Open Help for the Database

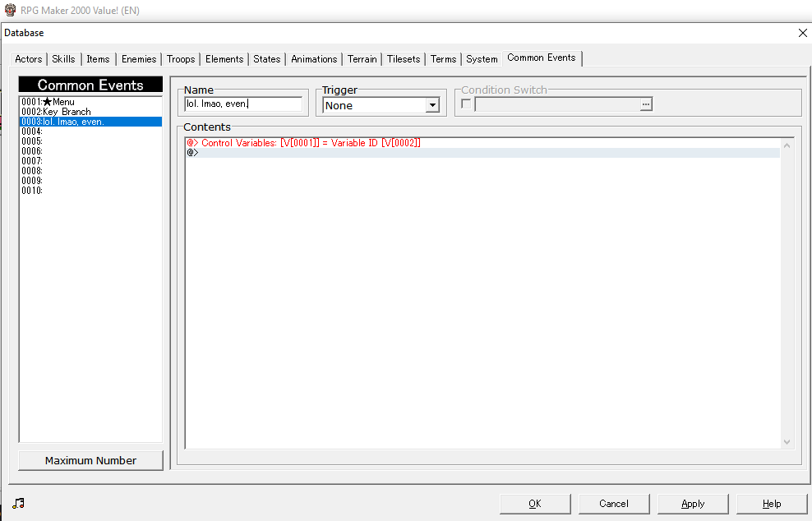[772, 504]
